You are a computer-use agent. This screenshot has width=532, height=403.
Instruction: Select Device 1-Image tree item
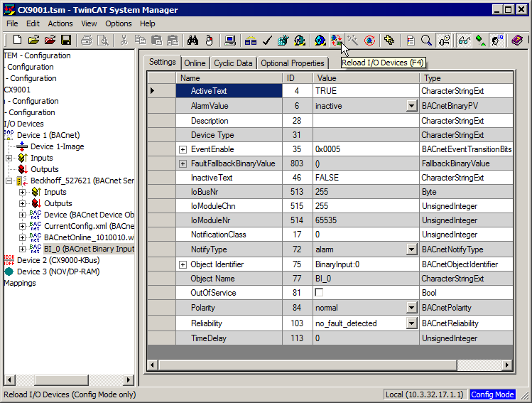tap(57, 146)
